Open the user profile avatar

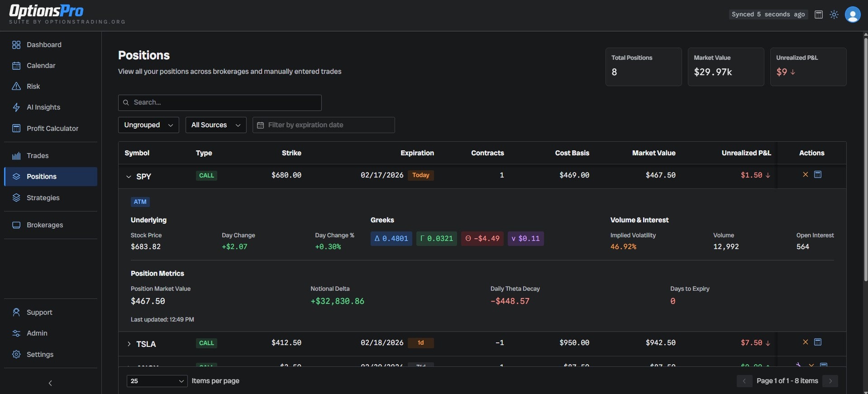point(852,14)
